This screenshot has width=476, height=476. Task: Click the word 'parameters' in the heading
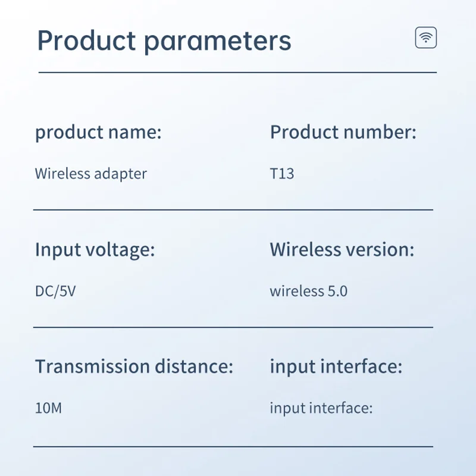tap(218, 42)
